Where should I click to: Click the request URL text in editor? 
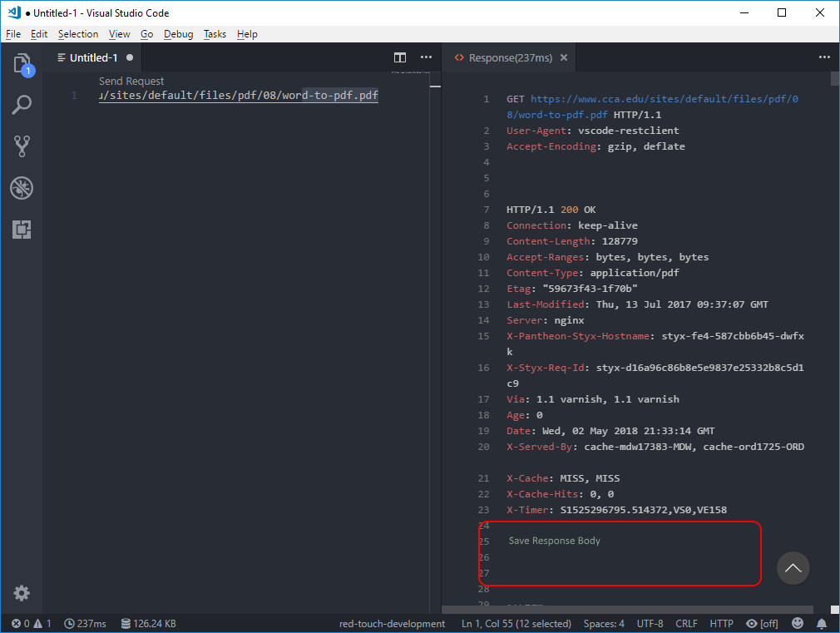[239, 96]
